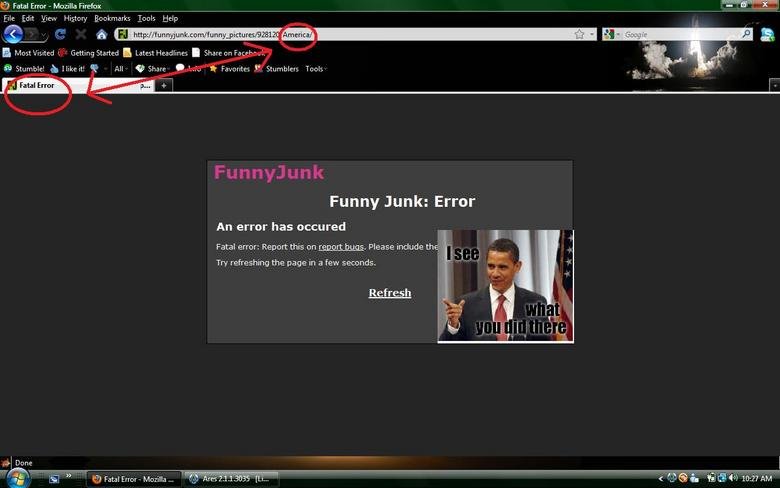Open a new tab with plus button
This screenshot has width=780, height=488.
(164, 86)
